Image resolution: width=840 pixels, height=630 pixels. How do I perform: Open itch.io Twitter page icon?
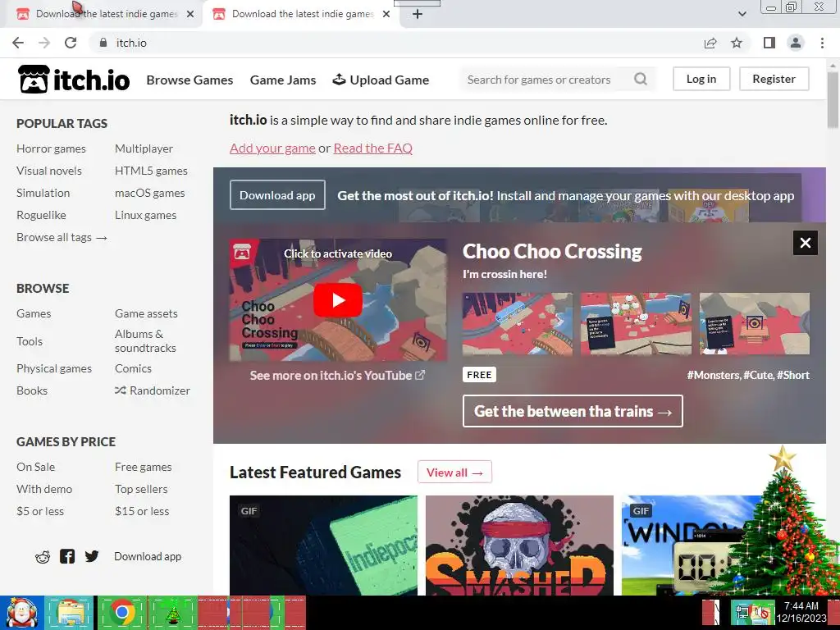coord(92,557)
